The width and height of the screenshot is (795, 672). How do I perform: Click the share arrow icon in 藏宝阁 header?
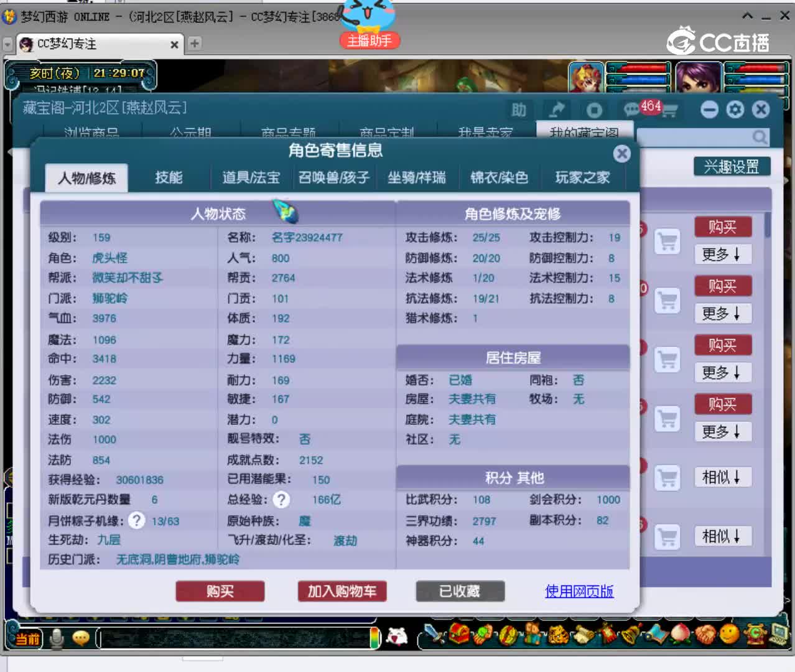point(556,110)
